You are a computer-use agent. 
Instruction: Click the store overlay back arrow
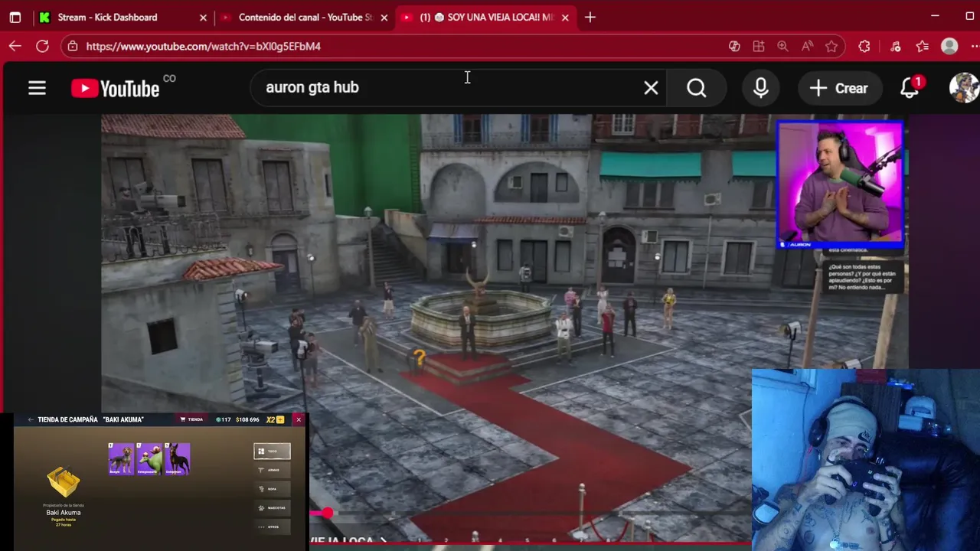click(x=31, y=419)
